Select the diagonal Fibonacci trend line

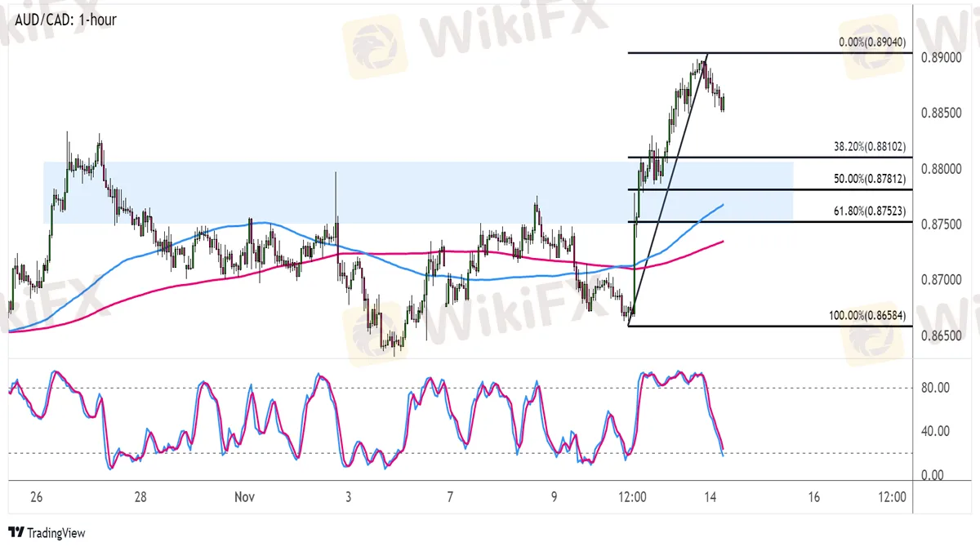point(667,189)
